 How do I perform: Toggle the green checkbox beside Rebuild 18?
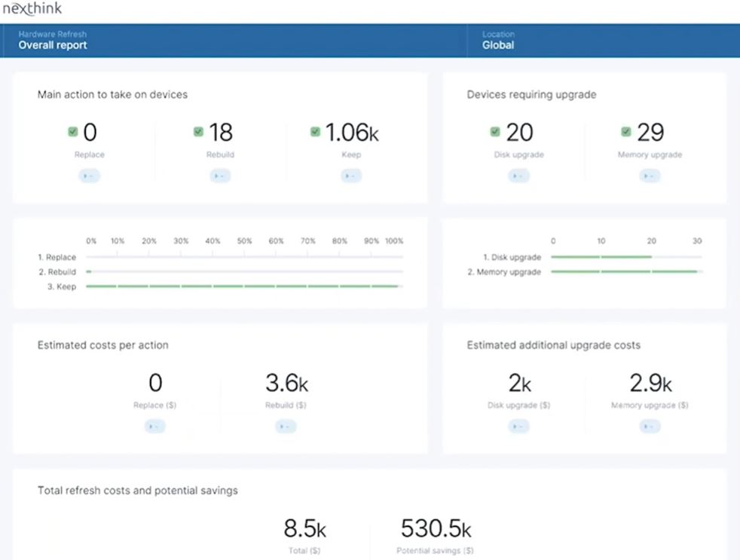pyautogui.click(x=198, y=132)
